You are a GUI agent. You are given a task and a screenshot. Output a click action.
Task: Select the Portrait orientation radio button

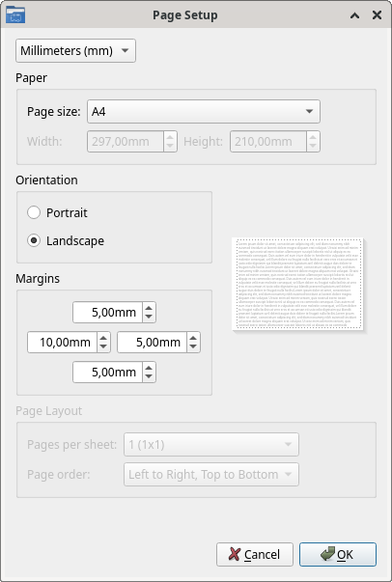(34, 212)
